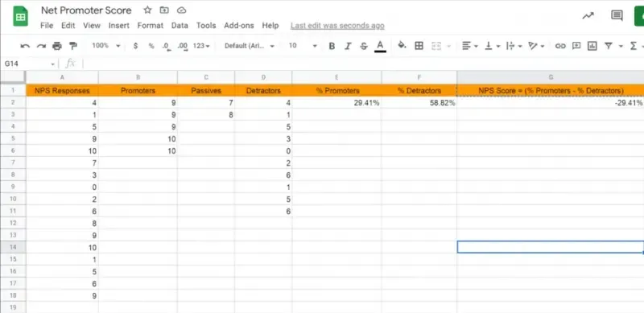Click the Last edit was seconds ago link
The height and width of the screenshot is (313, 644).
click(337, 26)
